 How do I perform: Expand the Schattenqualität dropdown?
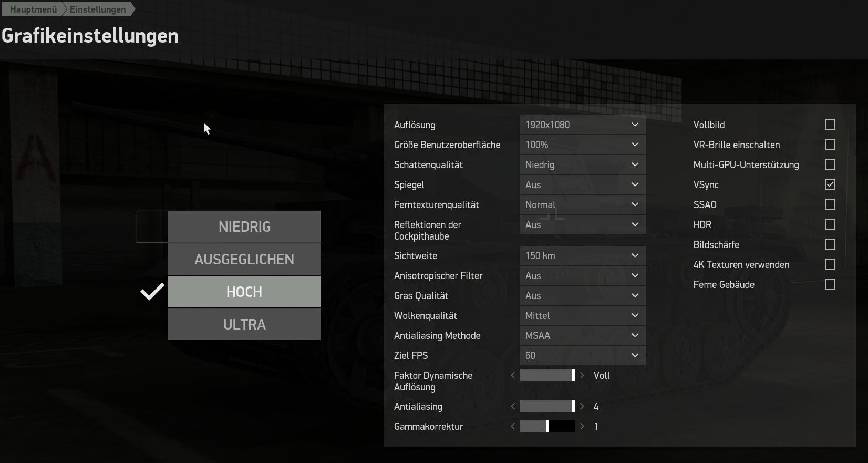coord(583,164)
